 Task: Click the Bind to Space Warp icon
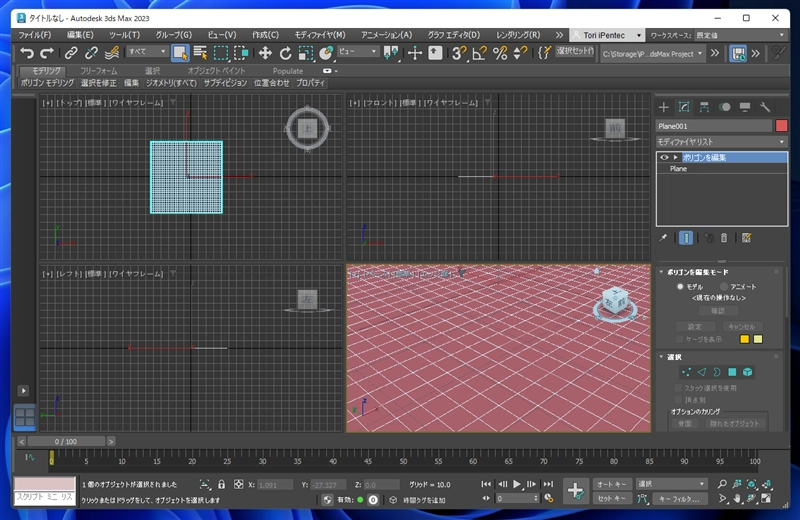[x=112, y=53]
